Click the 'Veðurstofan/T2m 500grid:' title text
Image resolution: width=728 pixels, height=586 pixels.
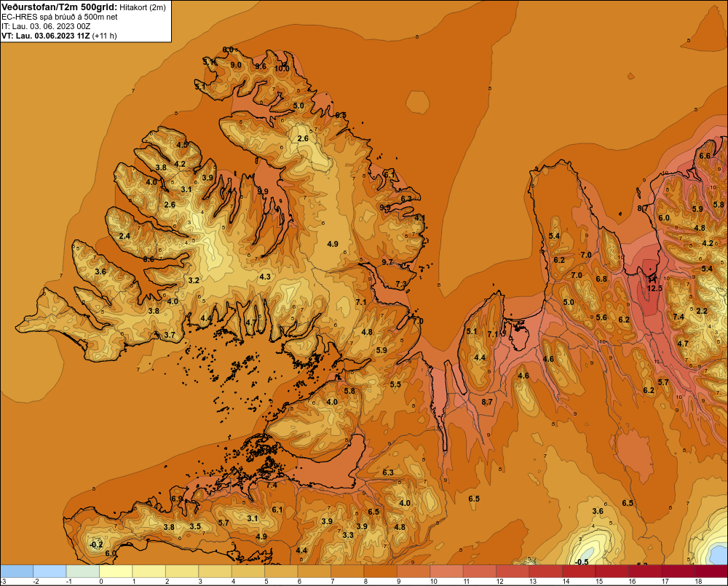tap(60, 7)
